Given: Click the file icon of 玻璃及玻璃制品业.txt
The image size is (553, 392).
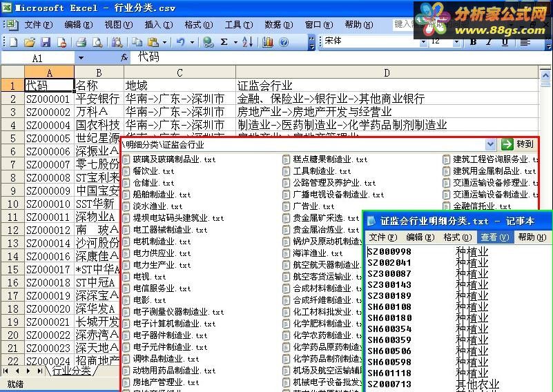Looking at the screenshot, I should coord(126,159).
